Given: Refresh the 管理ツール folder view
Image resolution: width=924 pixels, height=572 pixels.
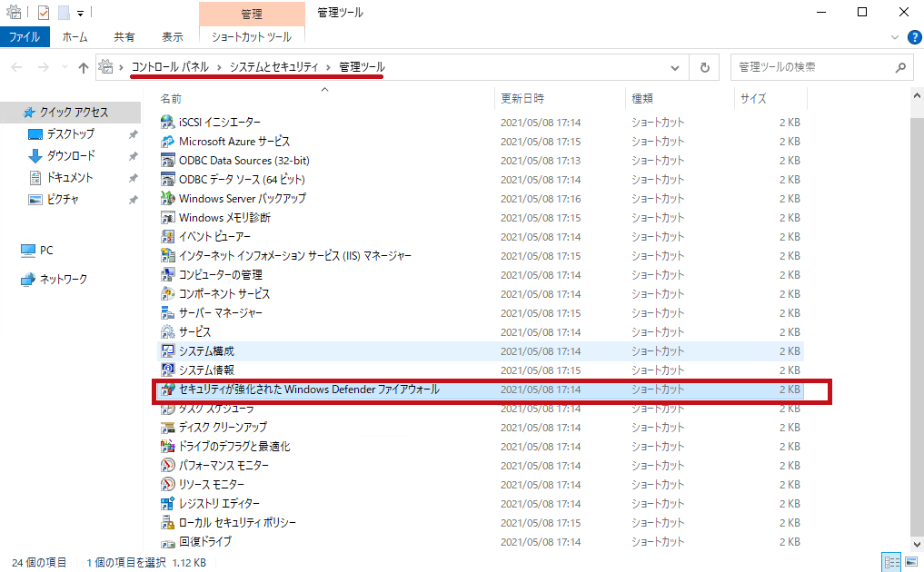Looking at the screenshot, I should coord(705,68).
